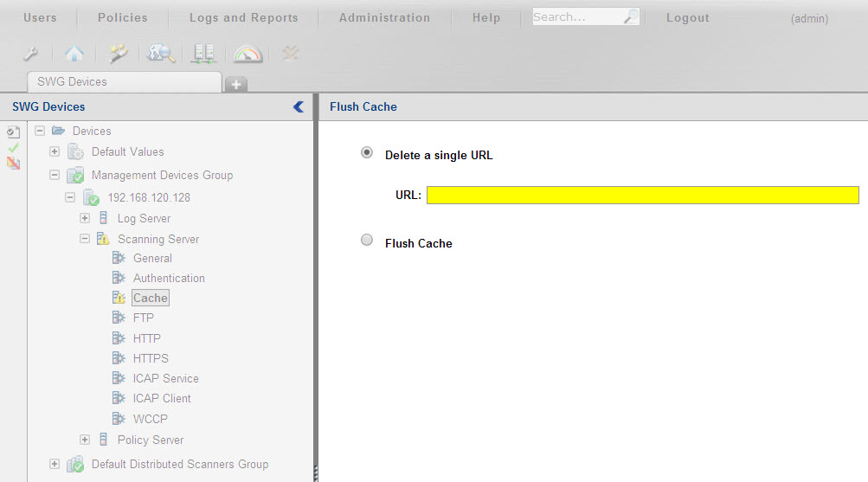Open the server devices toolbar icon
The image size is (868, 482).
point(204,54)
